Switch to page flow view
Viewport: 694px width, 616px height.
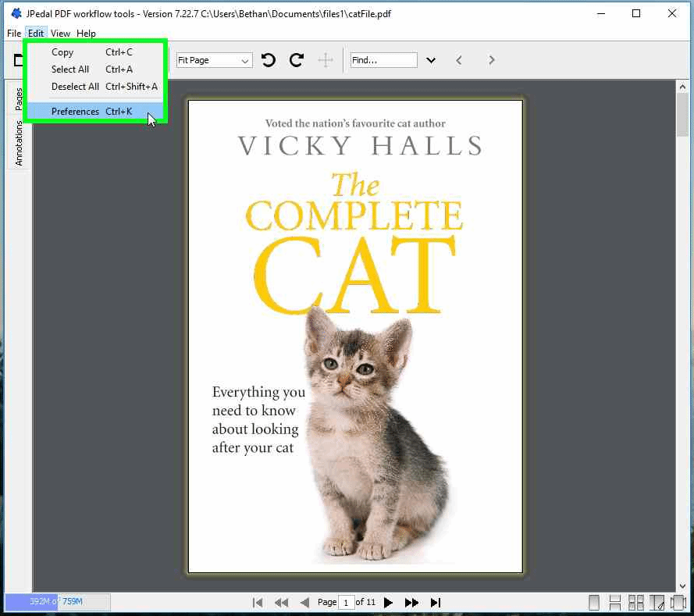(678, 602)
